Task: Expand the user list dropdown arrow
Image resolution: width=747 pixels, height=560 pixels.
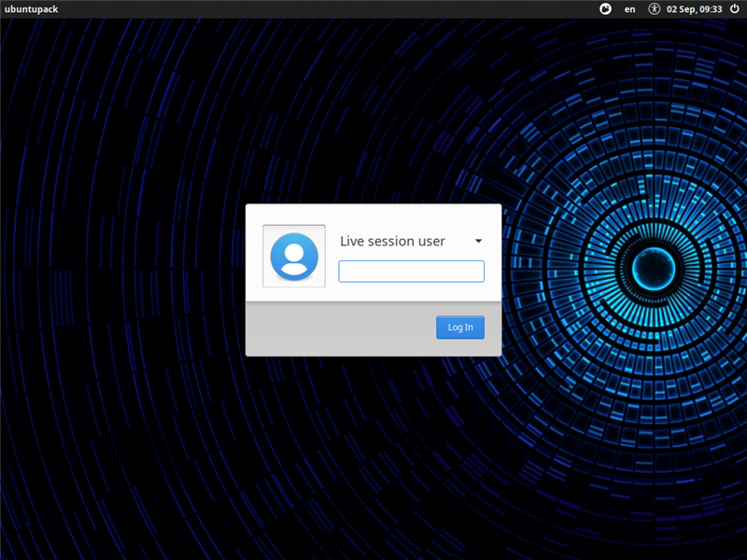Action: (478, 241)
